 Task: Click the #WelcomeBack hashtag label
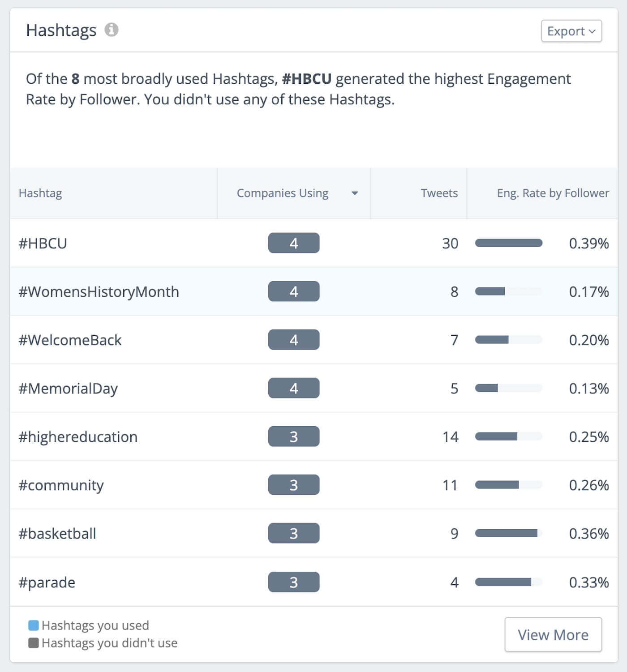pos(70,340)
